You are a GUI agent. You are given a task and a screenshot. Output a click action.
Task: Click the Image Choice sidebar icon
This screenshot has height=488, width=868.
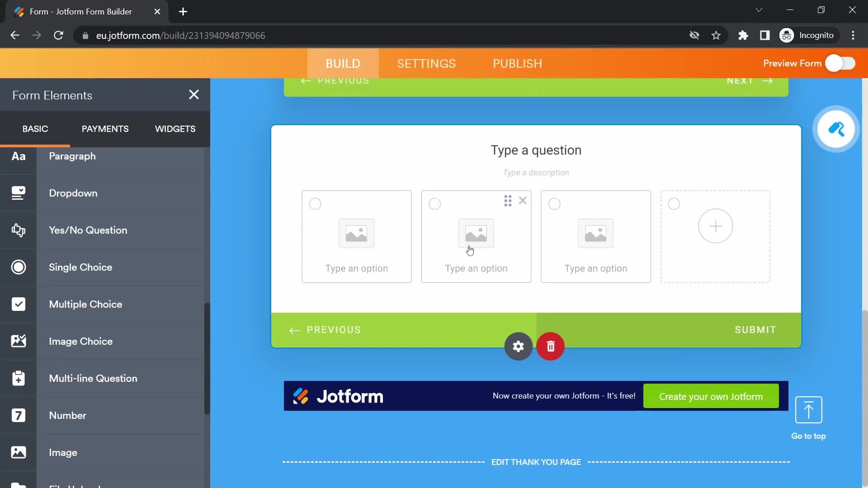pyautogui.click(x=18, y=342)
